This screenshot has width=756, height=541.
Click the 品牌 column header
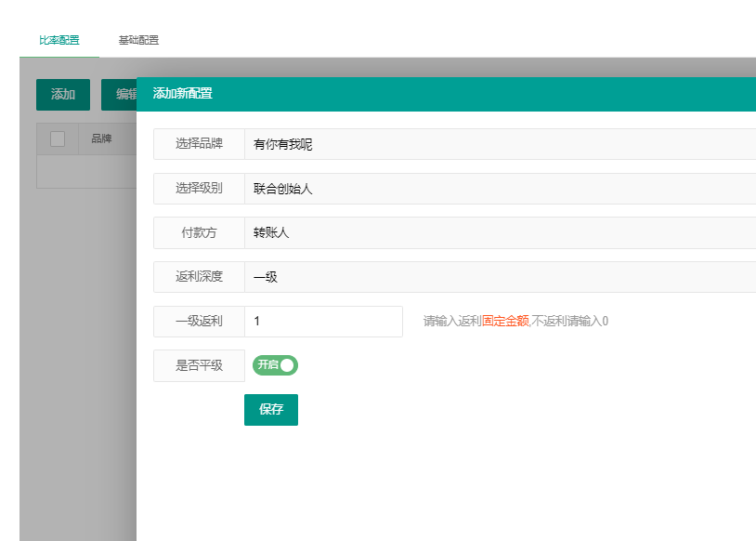click(101, 139)
